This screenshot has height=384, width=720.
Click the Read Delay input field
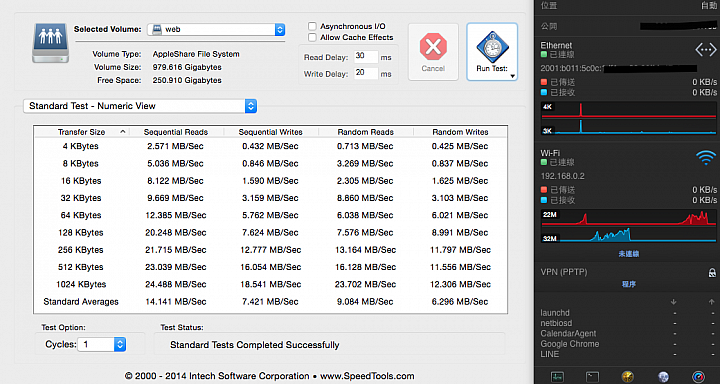point(366,57)
